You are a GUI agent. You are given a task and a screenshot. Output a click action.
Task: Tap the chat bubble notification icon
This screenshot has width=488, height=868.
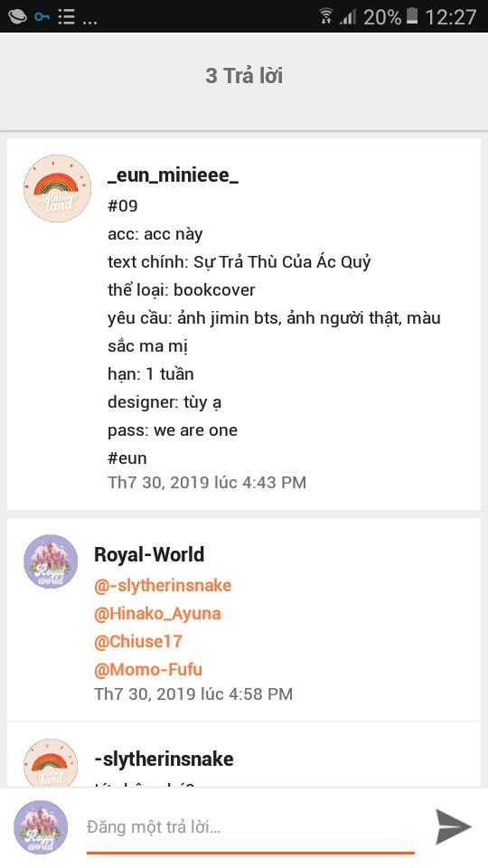pyautogui.click(x=17, y=16)
